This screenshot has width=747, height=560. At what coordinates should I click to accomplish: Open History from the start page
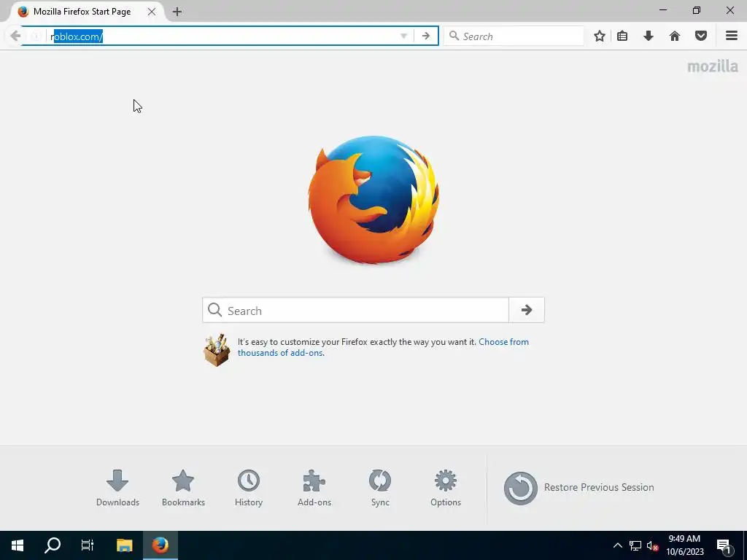point(249,488)
